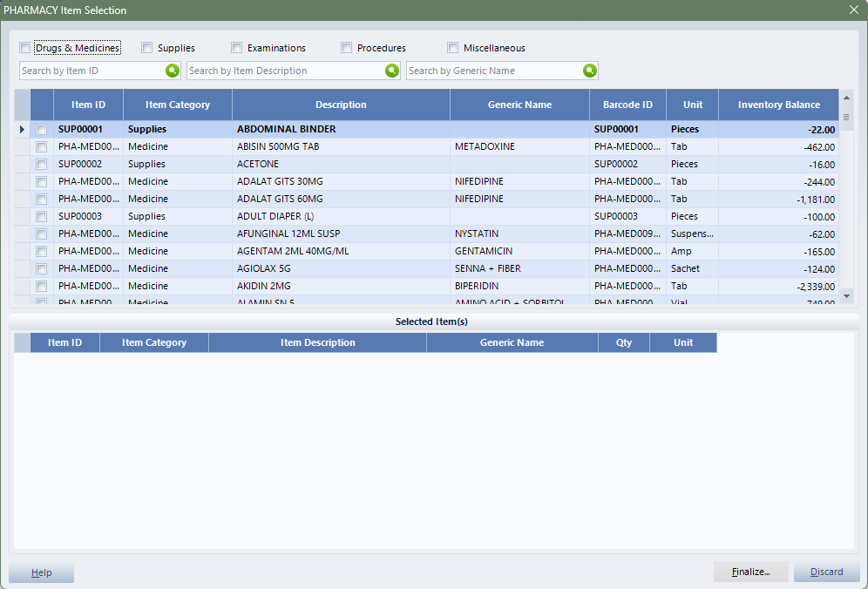Click the search icon in Item ID field
The image size is (868, 589).
click(172, 71)
